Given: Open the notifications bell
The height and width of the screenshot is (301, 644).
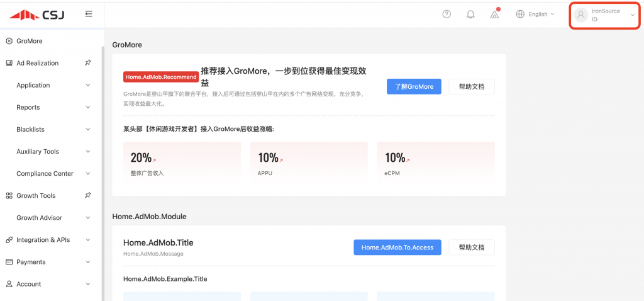Looking at the screenshot, I should [x=470, y=14].
